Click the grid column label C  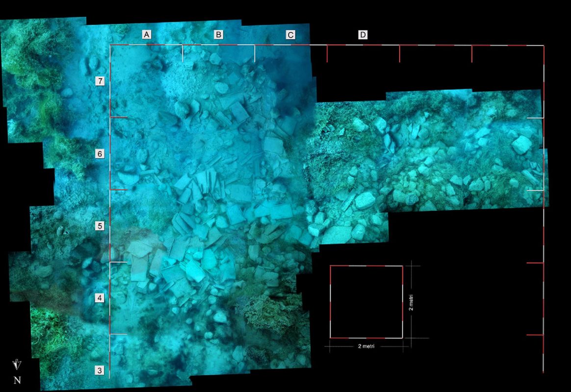[x=290, y=35]
